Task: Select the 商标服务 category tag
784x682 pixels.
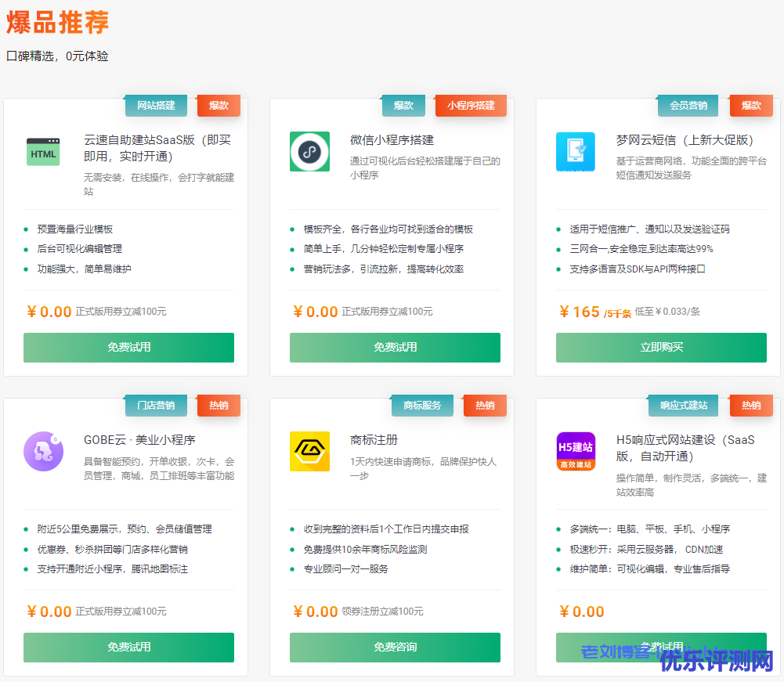Action: [x=422, y=406]
